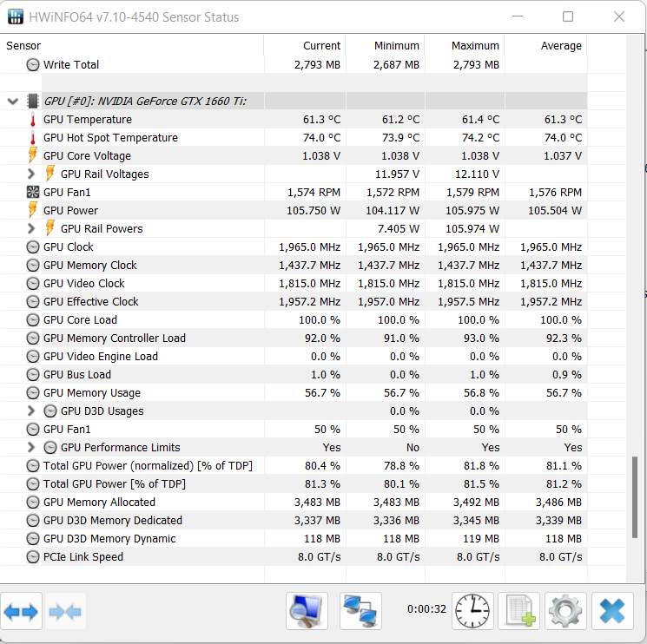Click the GPU Hot Spot Temperature thermometer icon
Image resolution: width=647 pixels, height=644 pixels.
coord(33,138)
